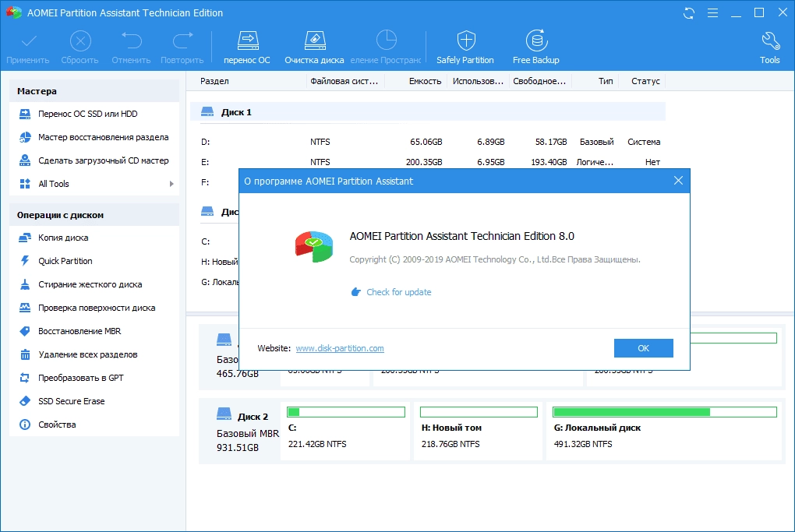Sort by the Тип column header
795x532 pixels.
(606, 81)
